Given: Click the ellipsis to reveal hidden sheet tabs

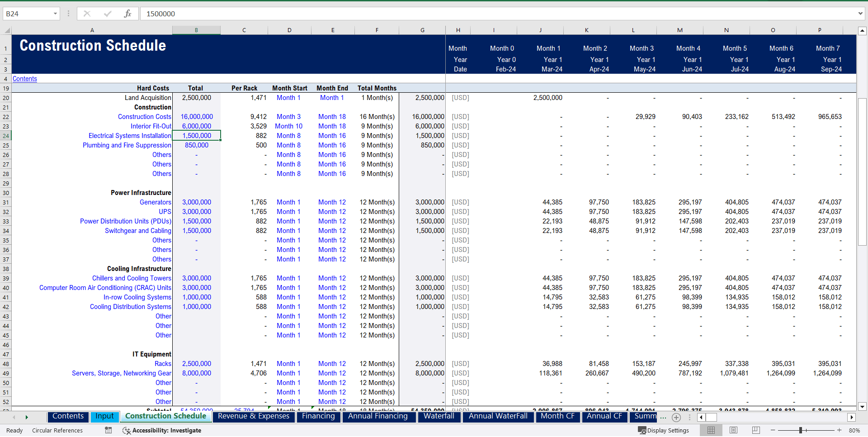Looking at the screenshot, I should 663,417.
